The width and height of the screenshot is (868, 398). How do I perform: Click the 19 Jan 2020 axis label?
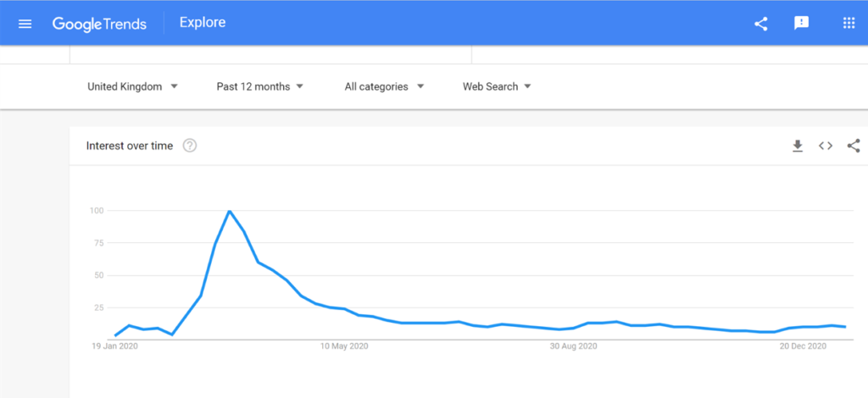click(x=115, y=346)
